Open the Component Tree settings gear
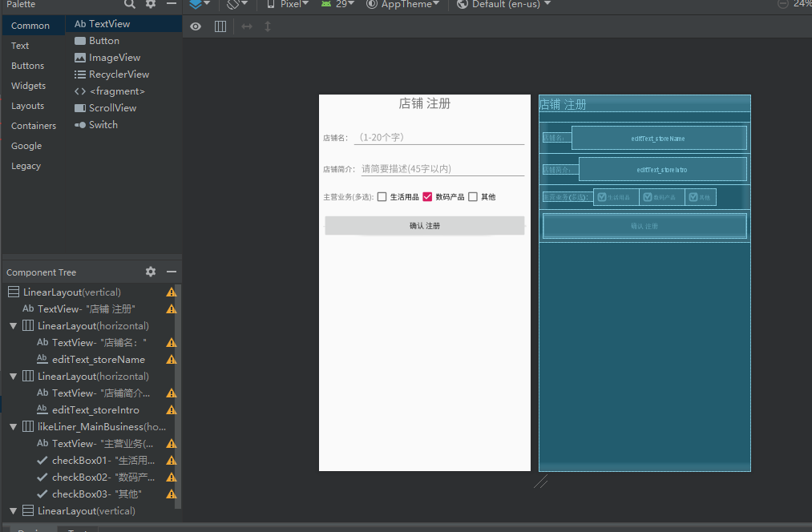Viewport: 812px width, 532px height. pyautogui.click(x=150, y=272)
